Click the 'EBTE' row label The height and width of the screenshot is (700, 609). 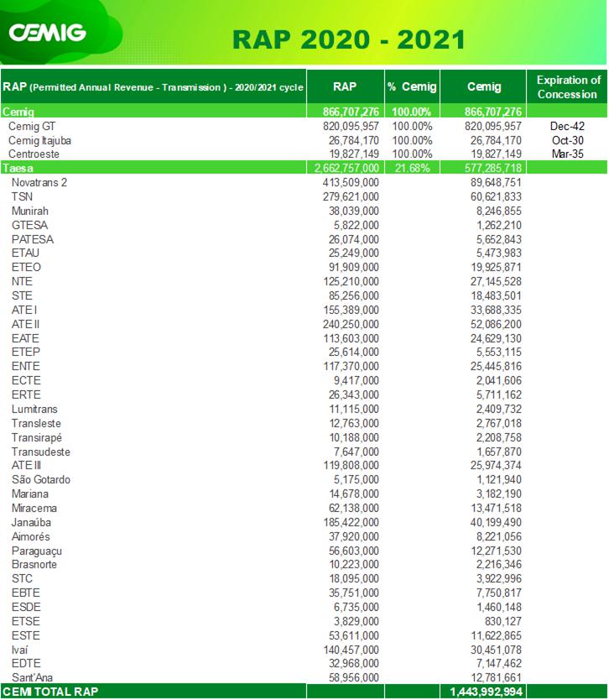click(26, 593)
